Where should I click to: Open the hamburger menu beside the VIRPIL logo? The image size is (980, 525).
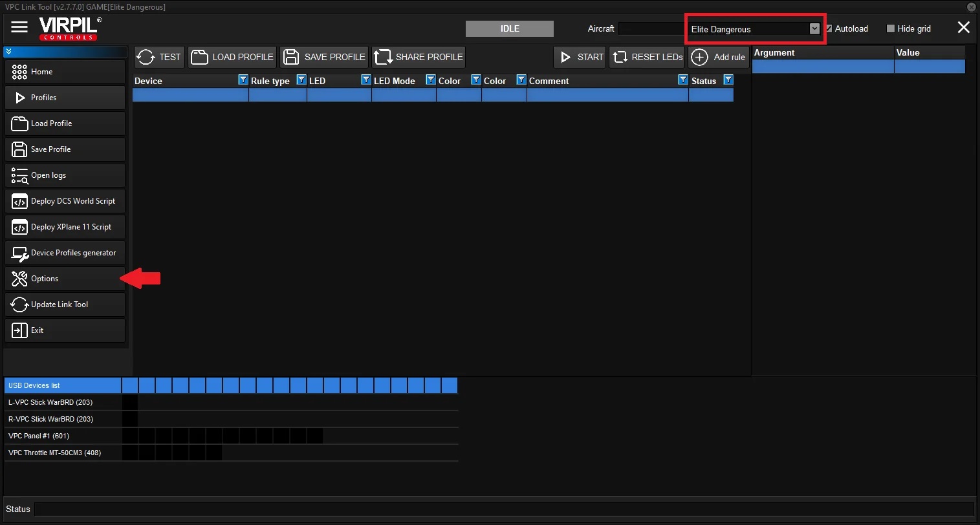(x=19, y=27)
